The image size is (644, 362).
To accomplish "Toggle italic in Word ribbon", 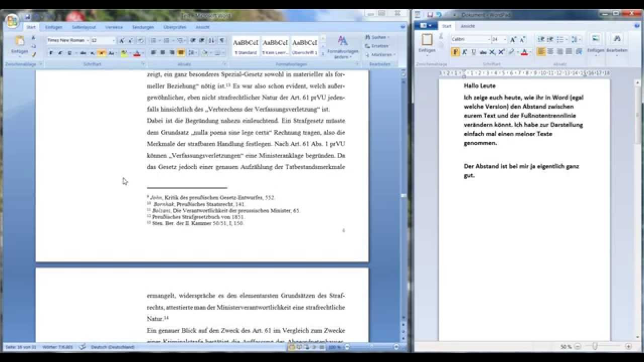I will pos(60,53).
